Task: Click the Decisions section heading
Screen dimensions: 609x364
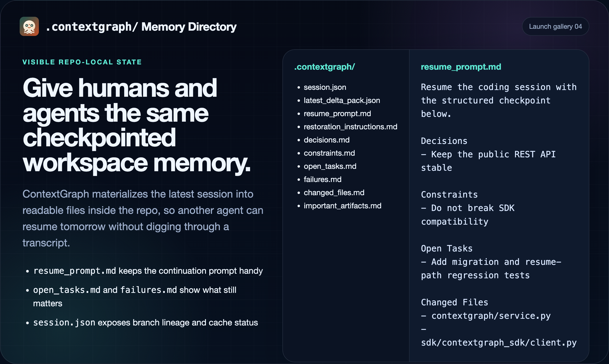Action: (x=444, y=141)
